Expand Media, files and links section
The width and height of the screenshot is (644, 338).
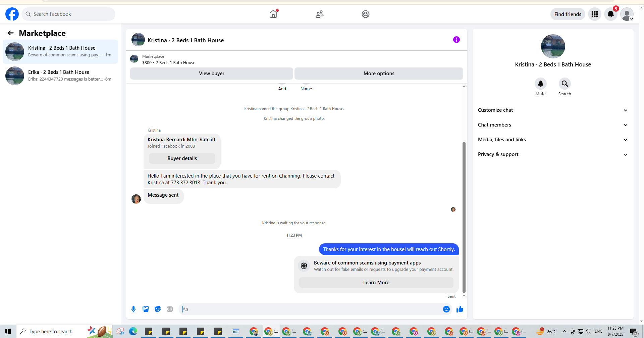[x=553, y=140]
